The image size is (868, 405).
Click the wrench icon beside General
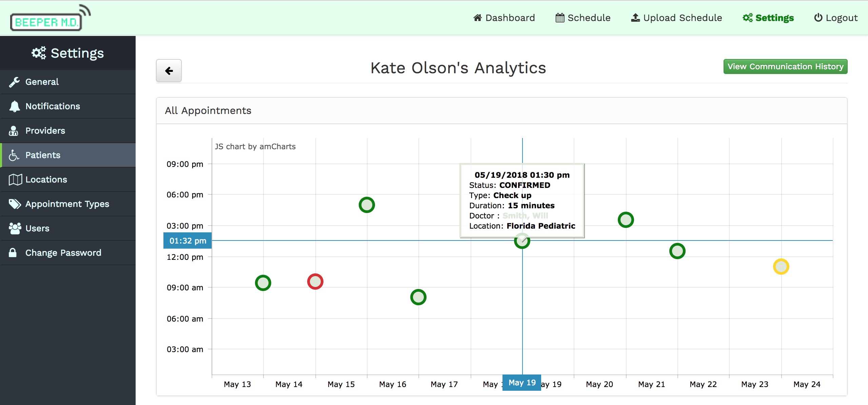click(x=14, y=82)
